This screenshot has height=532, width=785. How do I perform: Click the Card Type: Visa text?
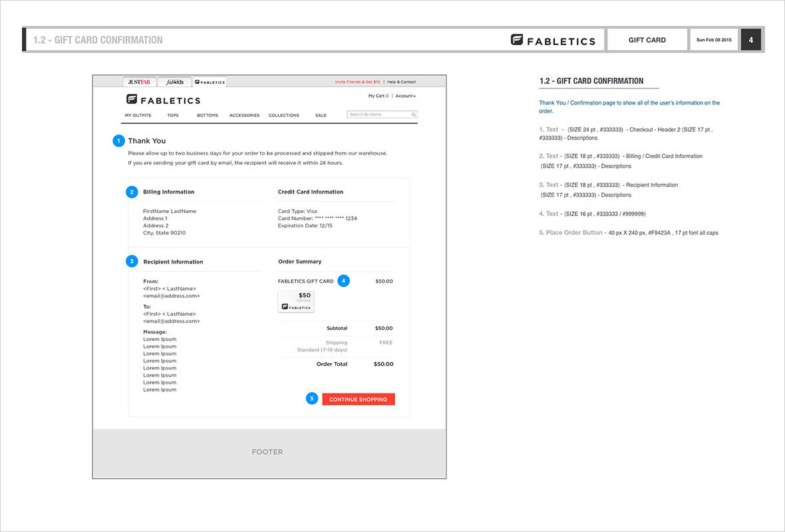pyautogui.click(x=297, y=211)
